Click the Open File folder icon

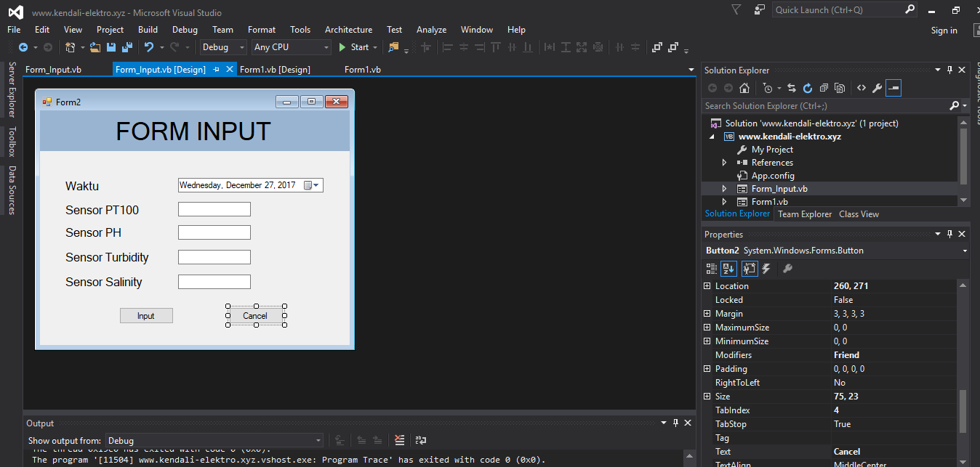coord(95,47)
